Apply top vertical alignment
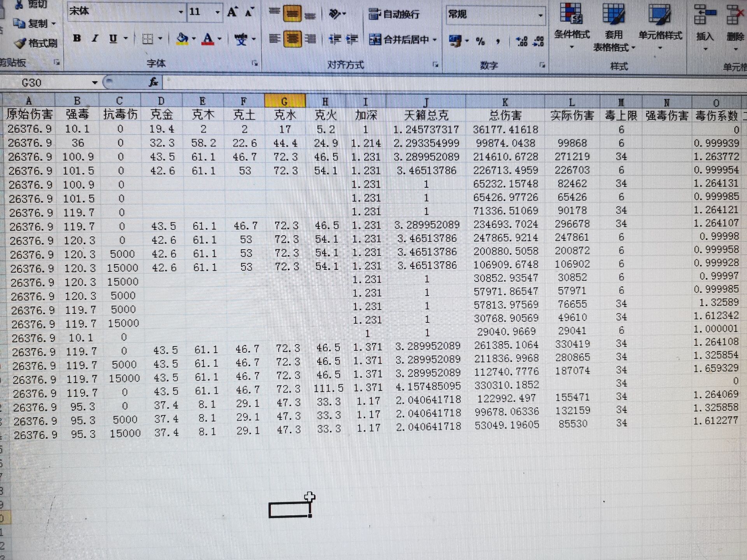The image size is (747, 560). (275, 12)
